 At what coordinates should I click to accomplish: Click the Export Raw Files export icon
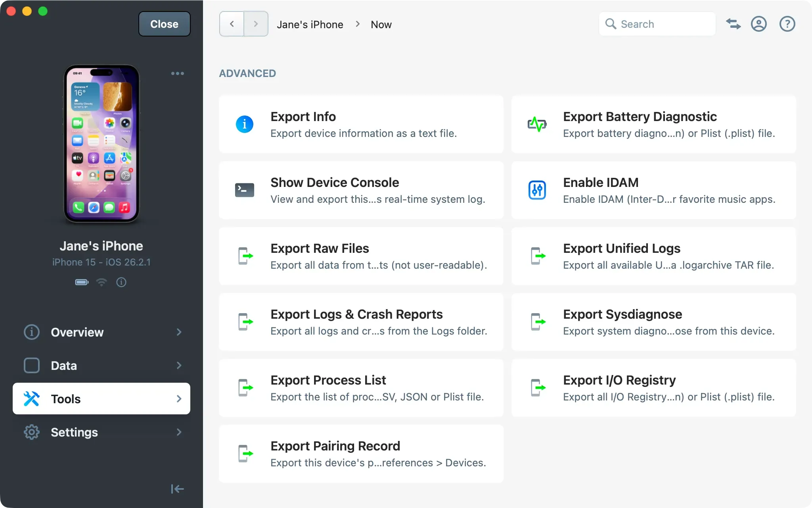coord(245,256)
